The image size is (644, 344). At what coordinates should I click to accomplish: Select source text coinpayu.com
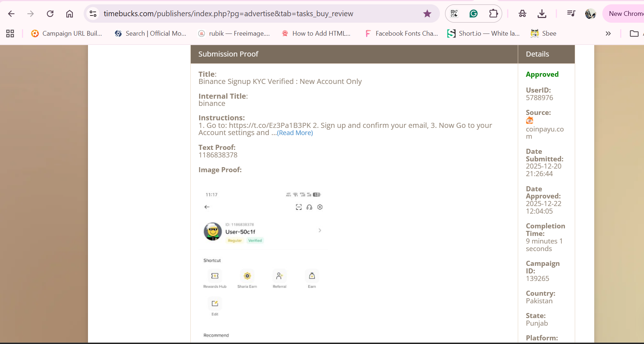(x=544, y=133)
